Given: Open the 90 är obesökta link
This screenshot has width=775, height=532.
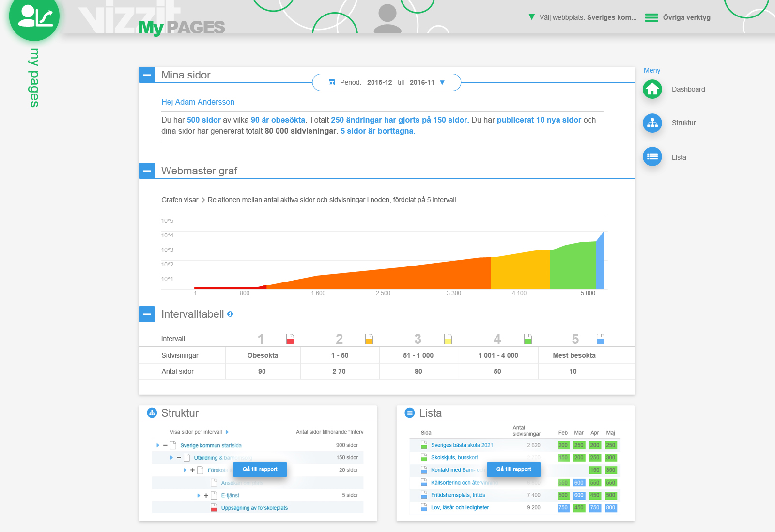Looking at the screenshot, I should tap(278, 120).
